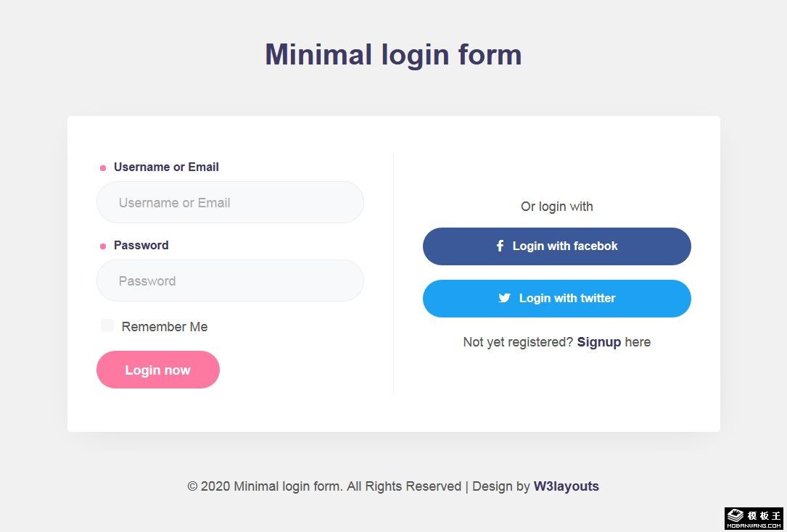Sign in using Login with facebok button

557,246
